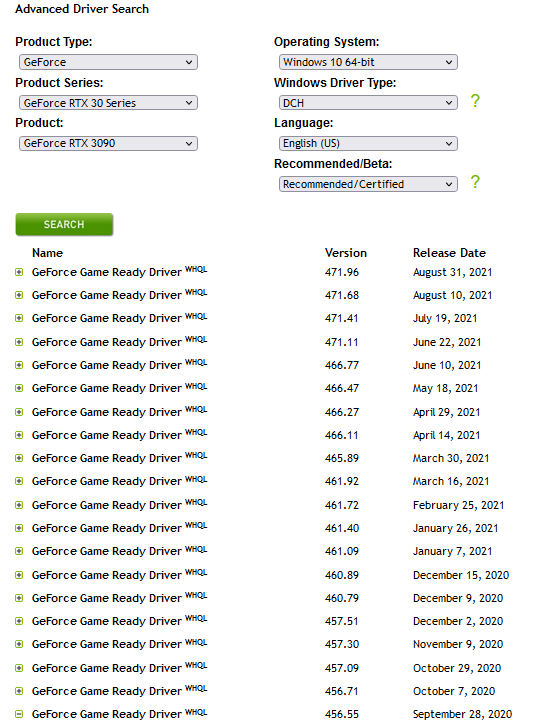Open the GeForce Game Ready Driver released March 16, 2021
The height and width of the screenshot is (727, 537).
120,481
